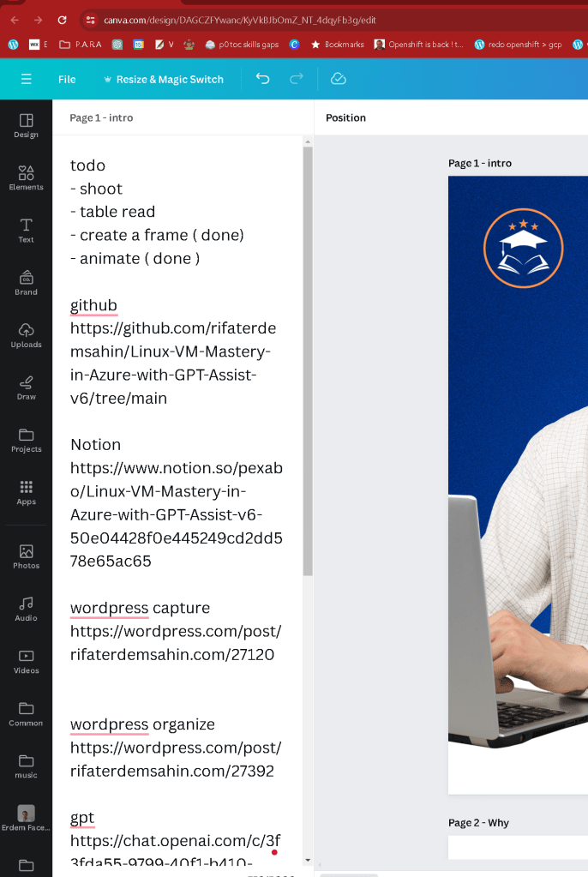Open the Bookmarks star bookmark
This screenshot has height=877, width=588.
click(x=338, y=45)
